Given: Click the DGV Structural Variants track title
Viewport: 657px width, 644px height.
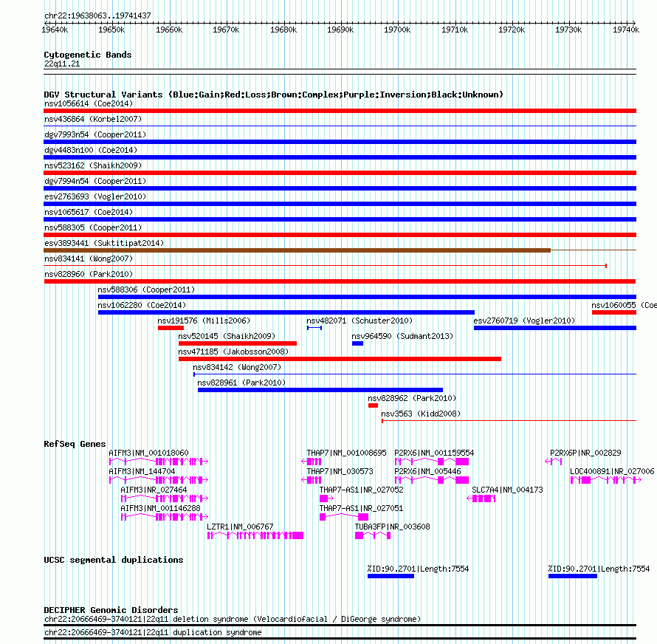Looking at the screenshot, I should [x=274, y=95].
